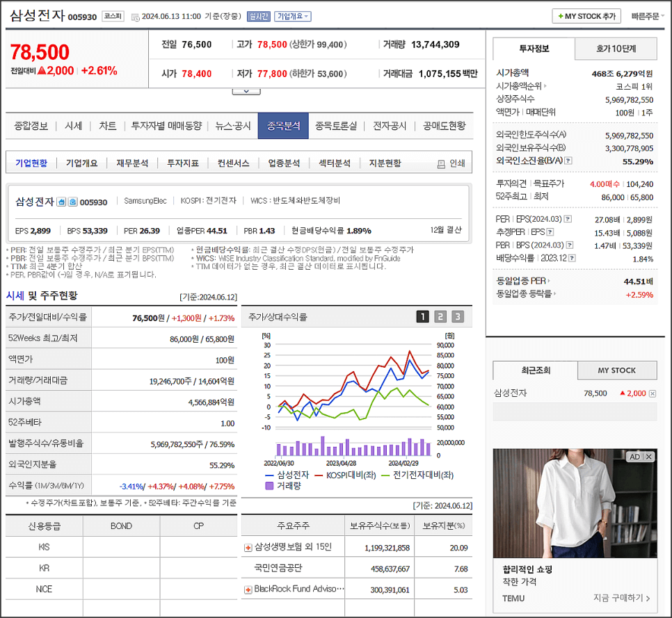This screenshot has width=672, height=618.
Task: Open the help icon beside 배당수익률 2023.12
Action: pos(570,259)
